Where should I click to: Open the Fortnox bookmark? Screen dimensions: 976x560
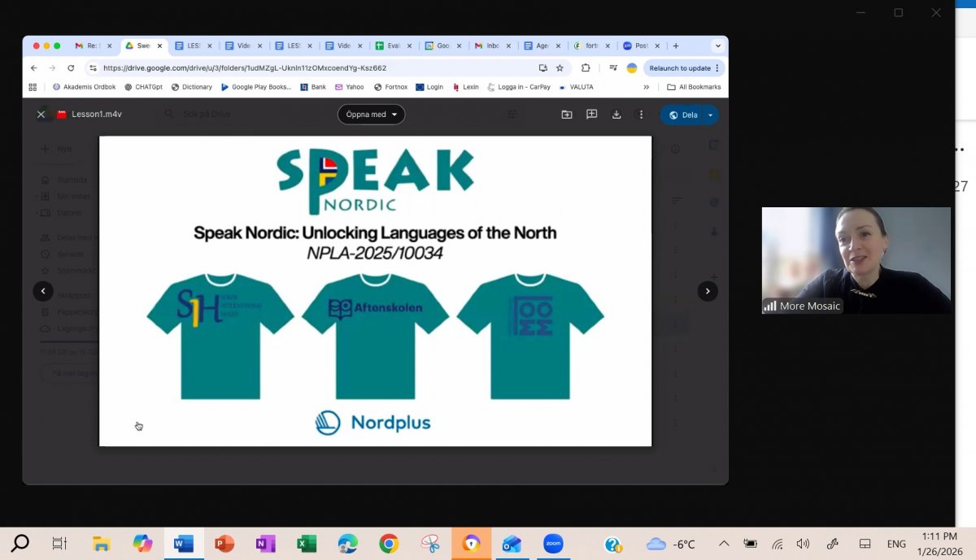click(391, 87)
